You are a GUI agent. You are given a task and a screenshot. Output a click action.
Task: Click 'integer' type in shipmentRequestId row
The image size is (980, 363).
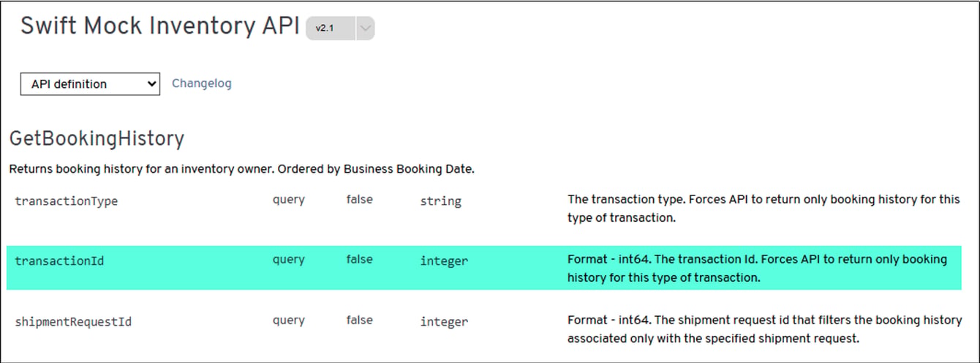click(444, 322)
